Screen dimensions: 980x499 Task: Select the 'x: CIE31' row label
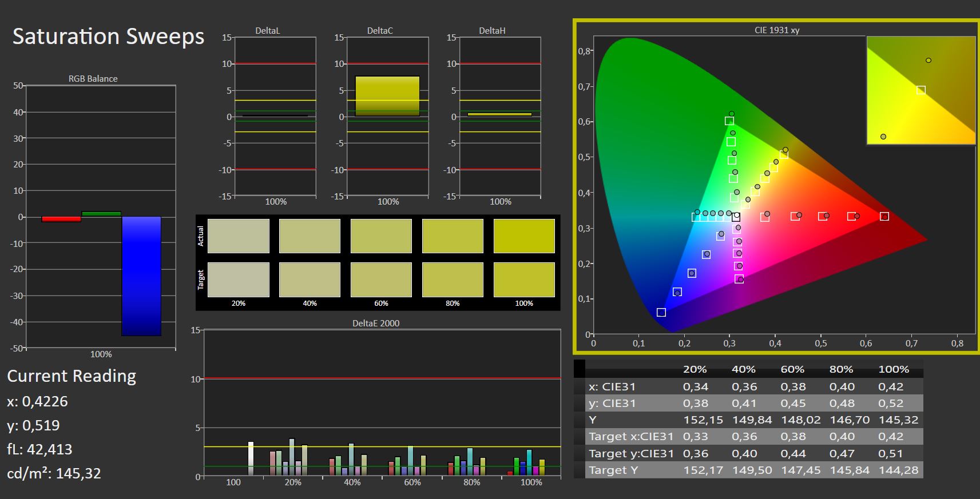(x=612, y=386)
